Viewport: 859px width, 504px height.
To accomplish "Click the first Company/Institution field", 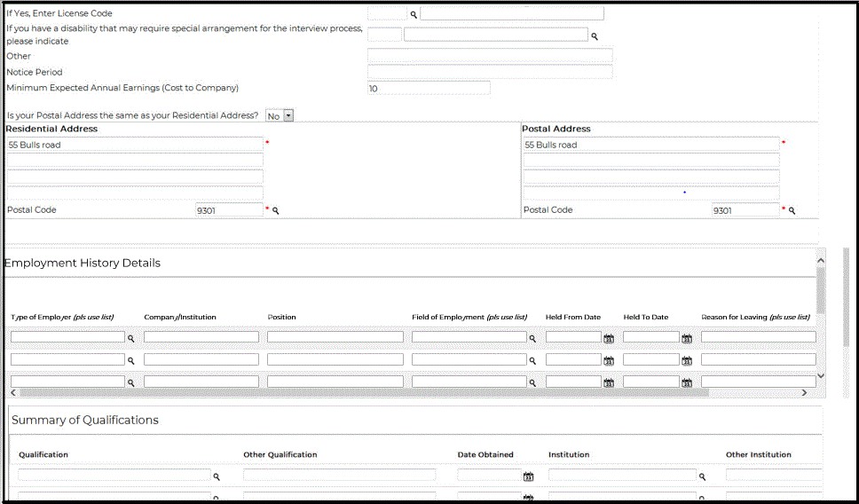I will pos(201,337).
